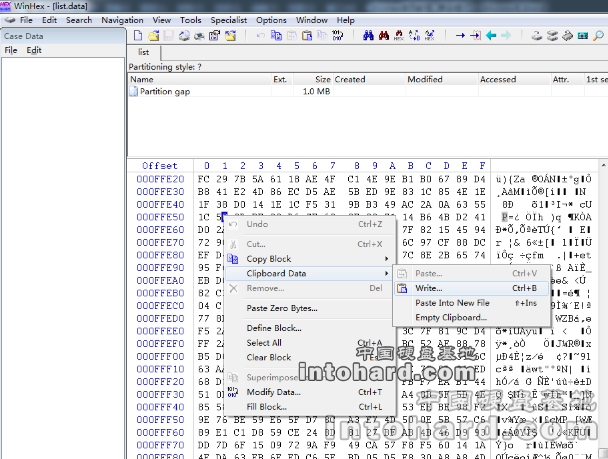Click the Save floppy disk icon
The width and height of the screenshot is (608, 459).
coord(168,36)
